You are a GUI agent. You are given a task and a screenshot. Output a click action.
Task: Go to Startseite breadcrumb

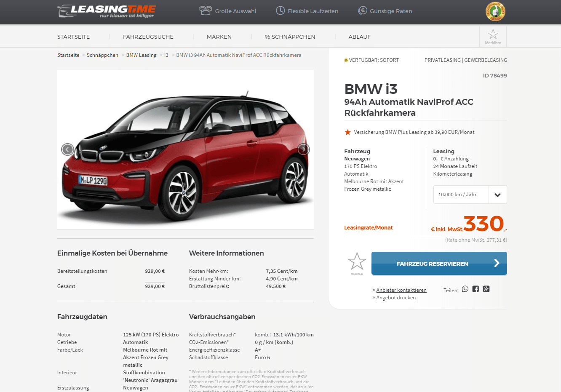tap(68, 55)
